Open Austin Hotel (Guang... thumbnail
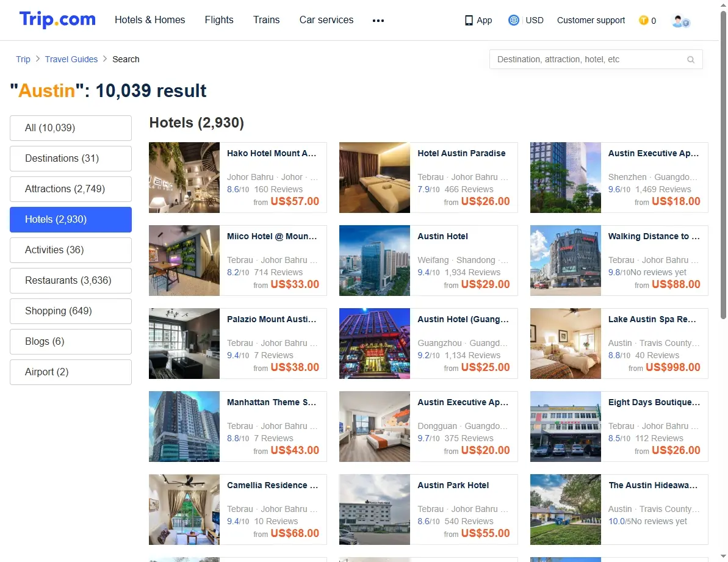Viewport: 728px width, 562px height. 375,344
